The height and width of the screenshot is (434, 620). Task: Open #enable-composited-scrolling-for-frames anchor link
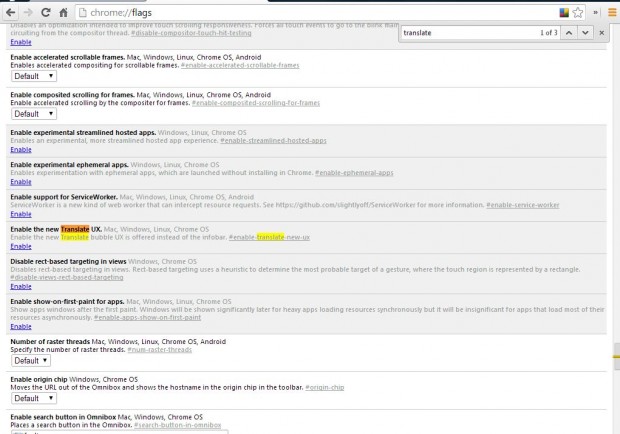click(x=256, y=103)
